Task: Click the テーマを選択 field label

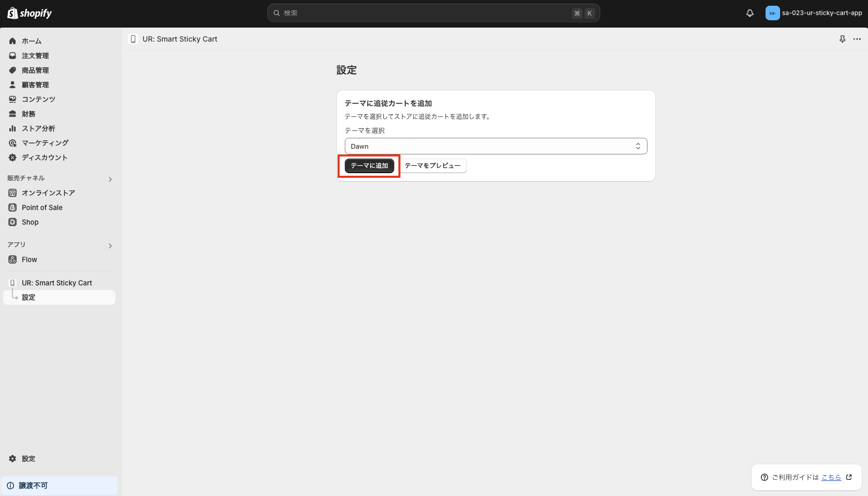Action: coord(365,130)
